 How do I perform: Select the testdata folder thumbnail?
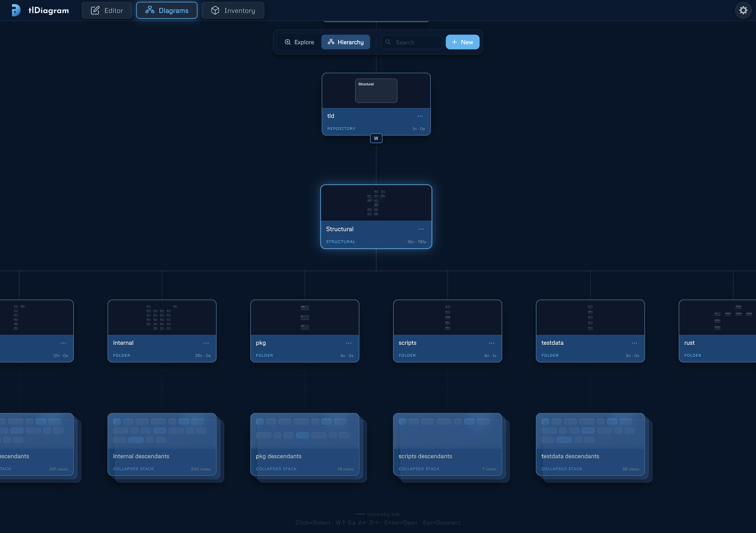(x=590, y=317)
